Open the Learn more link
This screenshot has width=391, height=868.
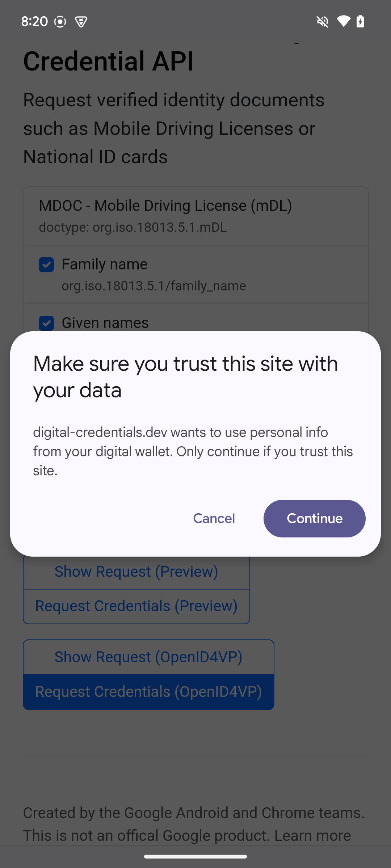coord(312,835)
